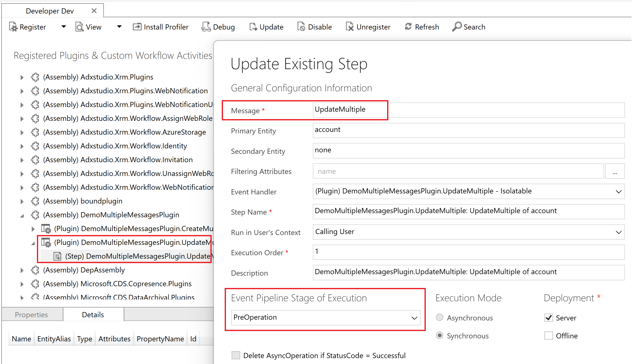This screenshot has width=632, height=364.
Task: Open the Run in User's Context dropdown
Action: [x=618, y=232]
